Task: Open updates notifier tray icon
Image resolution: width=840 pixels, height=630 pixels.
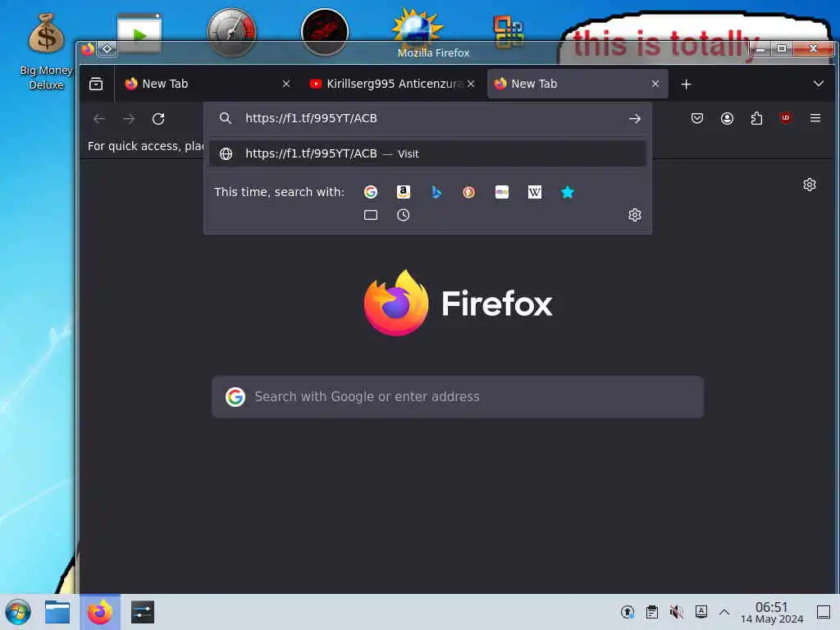Action: point(628,612)
